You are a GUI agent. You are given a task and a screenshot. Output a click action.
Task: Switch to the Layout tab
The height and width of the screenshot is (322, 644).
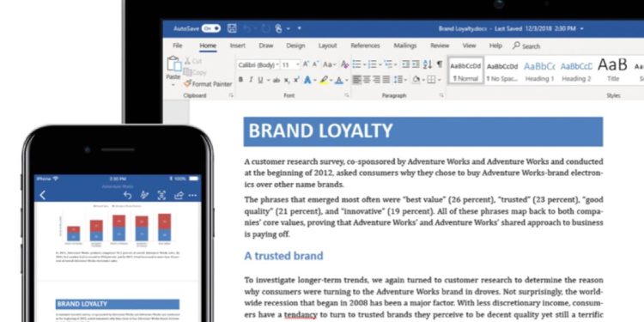[327, 46]
